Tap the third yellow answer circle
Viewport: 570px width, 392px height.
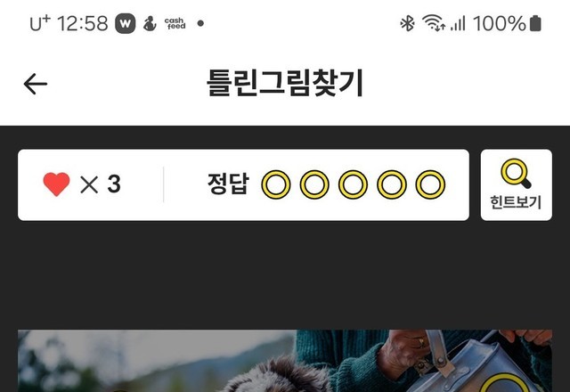point(353,184)
